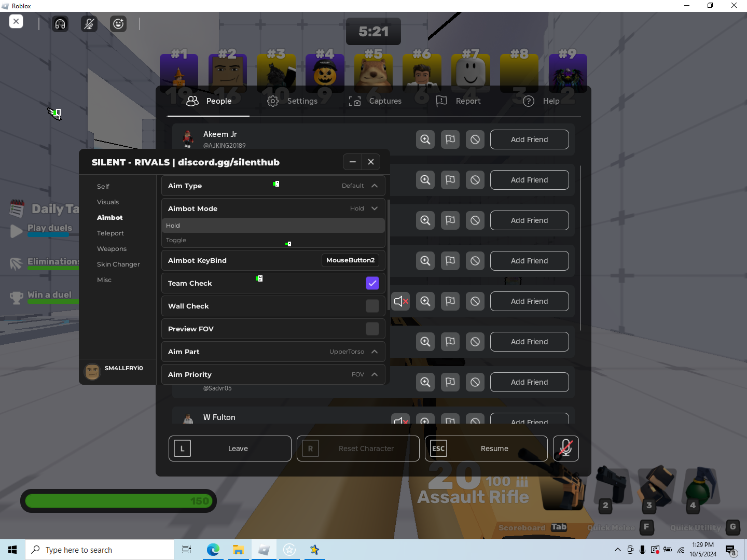This screenshot has width=747, height=560.
Task: Unmute W Fulton speaker icon
Action: [401, 421]
